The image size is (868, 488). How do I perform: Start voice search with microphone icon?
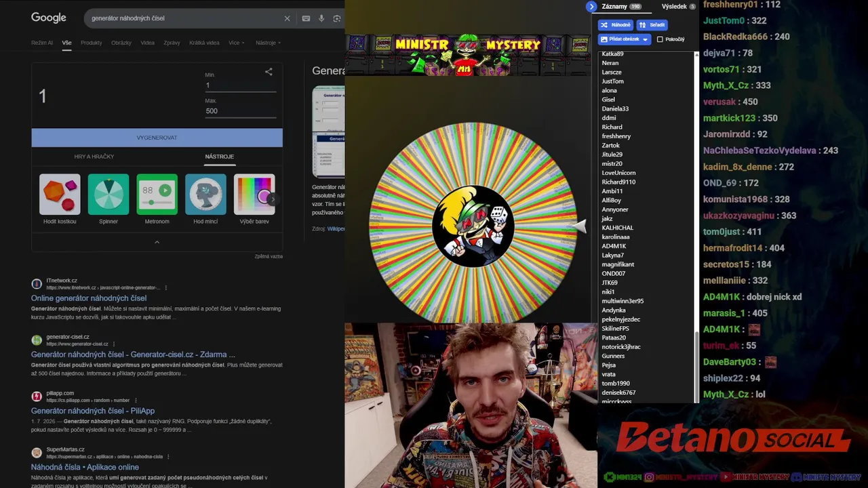coord(321,18)
